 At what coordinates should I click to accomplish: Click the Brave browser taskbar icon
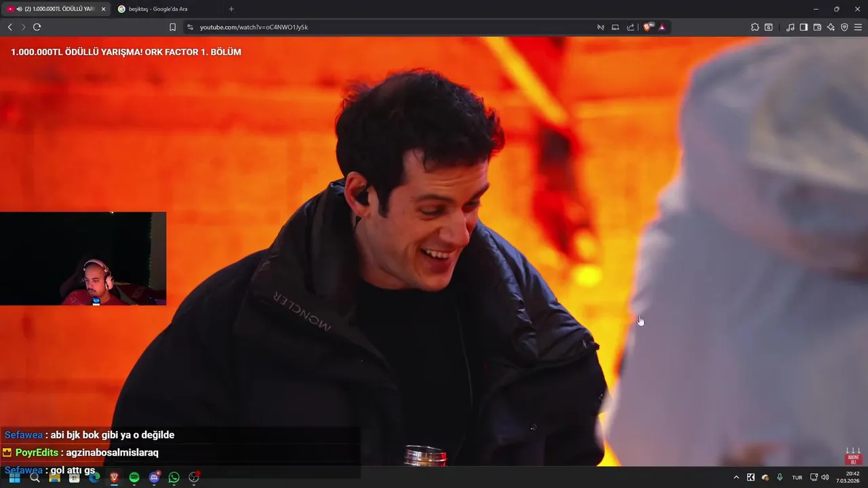click(x=114, y=477)
